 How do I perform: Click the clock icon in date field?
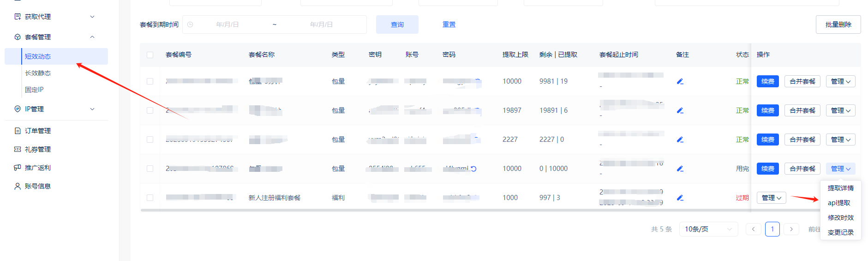pyautogui.click(x=190, y=24)
